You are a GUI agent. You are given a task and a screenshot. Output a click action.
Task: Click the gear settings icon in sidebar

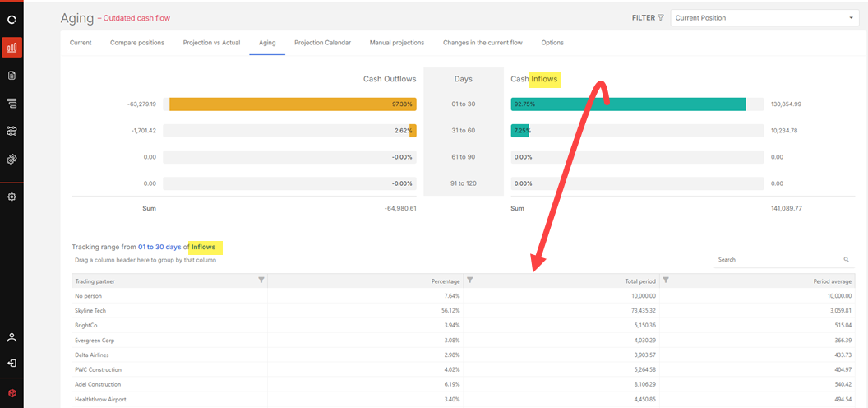(x=12, y=197)
